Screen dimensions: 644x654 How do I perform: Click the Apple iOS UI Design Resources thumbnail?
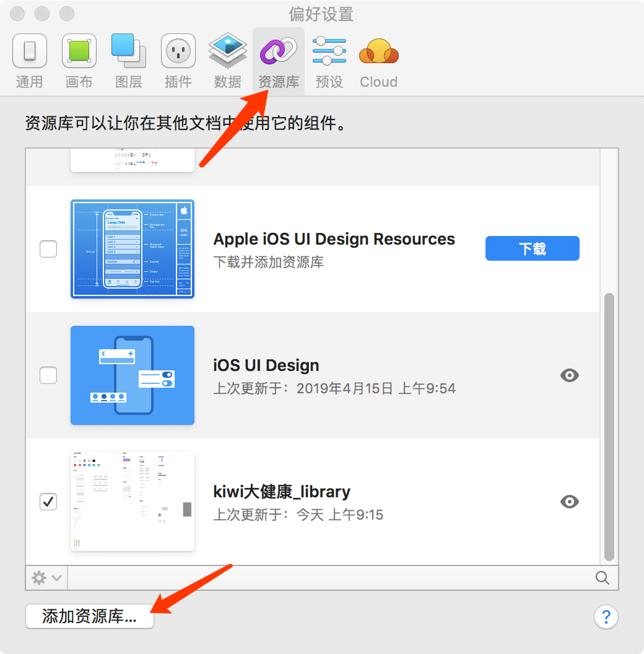(133, 249)
